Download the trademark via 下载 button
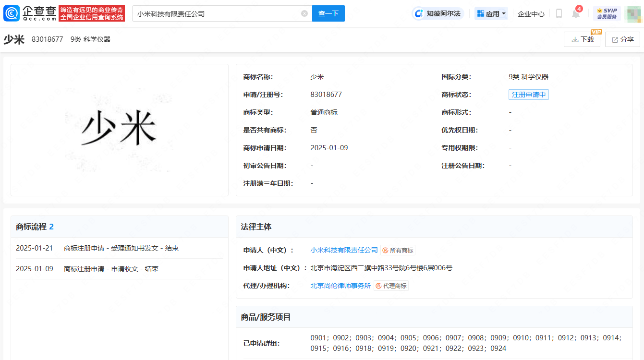 tap(582, 39)
